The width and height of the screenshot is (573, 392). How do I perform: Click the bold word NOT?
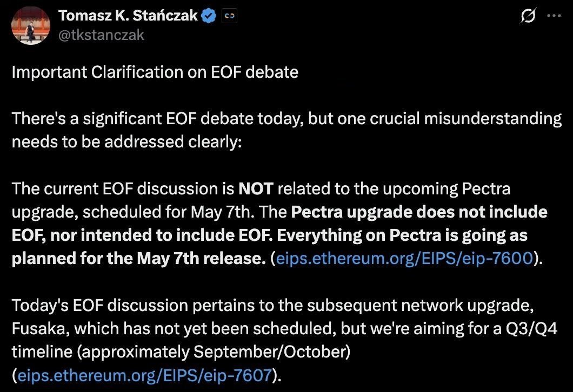pyautogui.click(x=256, y=188)
